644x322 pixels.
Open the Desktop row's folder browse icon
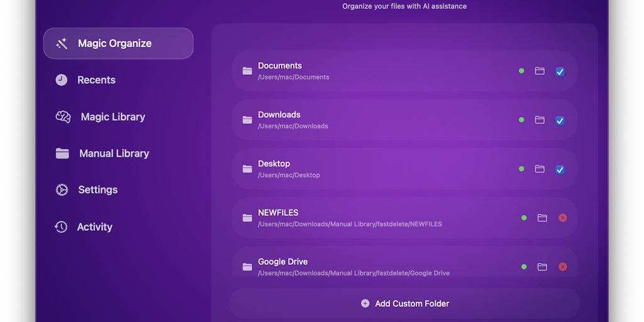coord(540,169)
